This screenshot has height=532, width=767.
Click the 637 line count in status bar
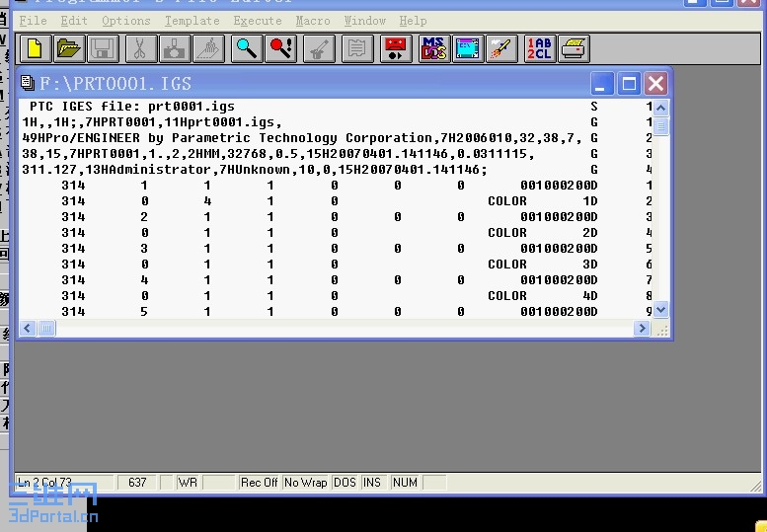pos(137,483)
